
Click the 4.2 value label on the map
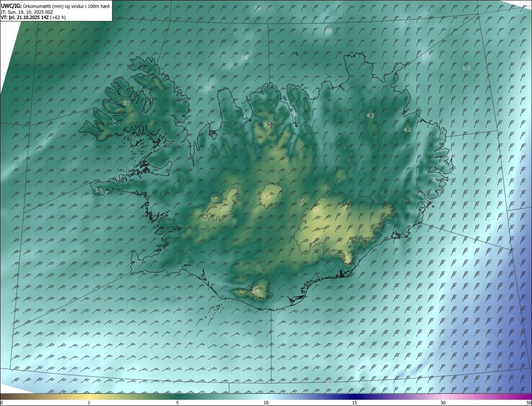407,130
